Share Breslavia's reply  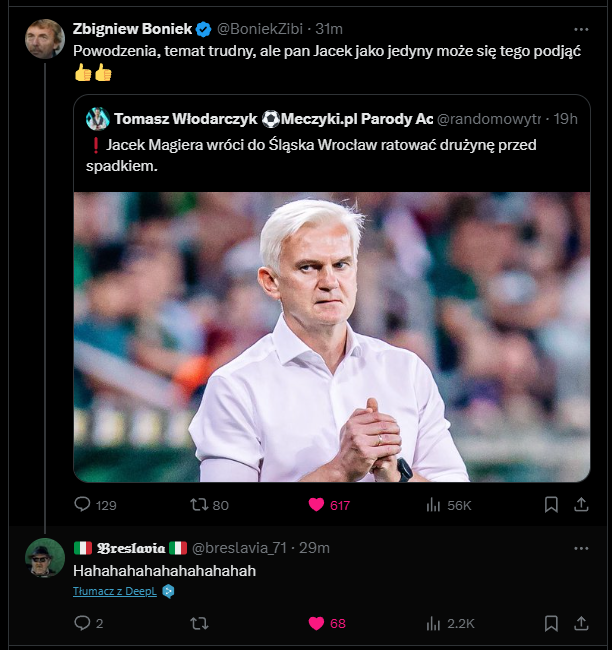coord(581,623)
